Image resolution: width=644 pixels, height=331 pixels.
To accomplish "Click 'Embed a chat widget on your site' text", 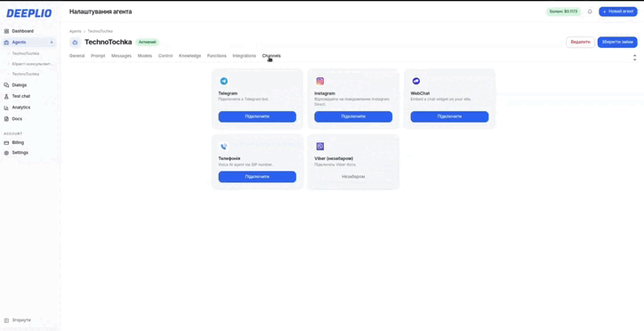I will (x=440, y=100).
